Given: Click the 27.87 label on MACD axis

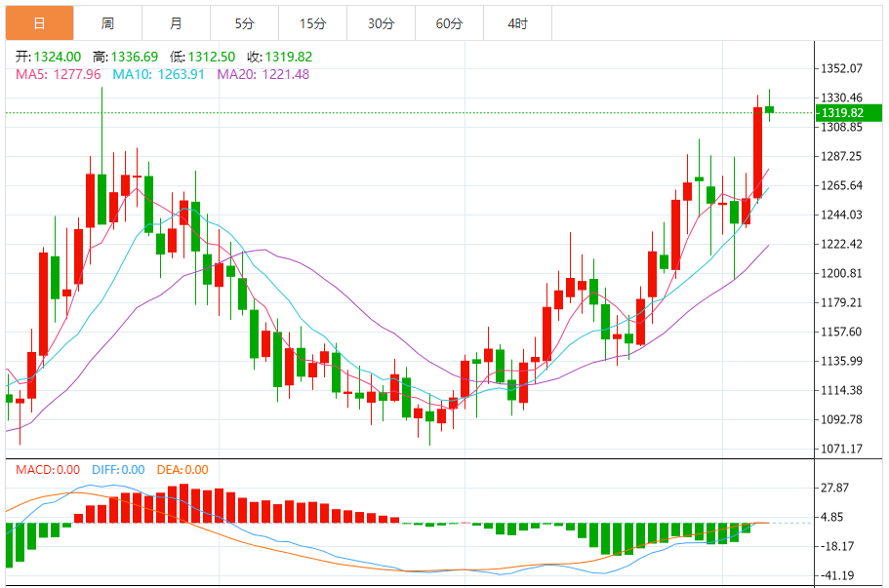Looking at the screenshot, I should pos(834,488).
